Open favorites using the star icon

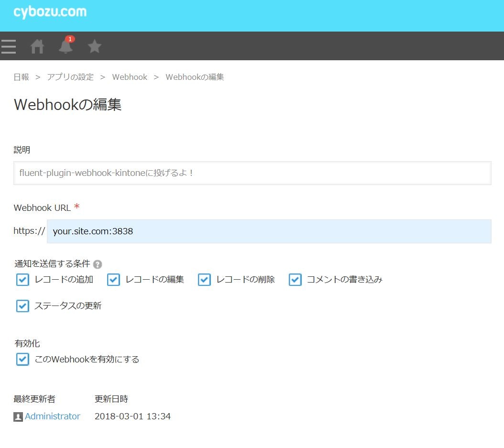click(x=94, y=46)
